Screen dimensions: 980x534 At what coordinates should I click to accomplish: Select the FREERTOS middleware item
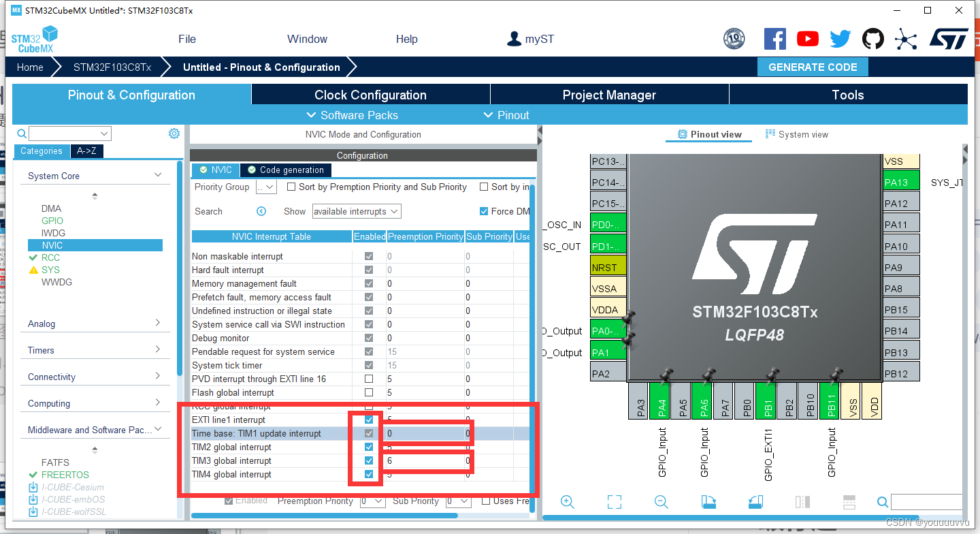(65, 475)
